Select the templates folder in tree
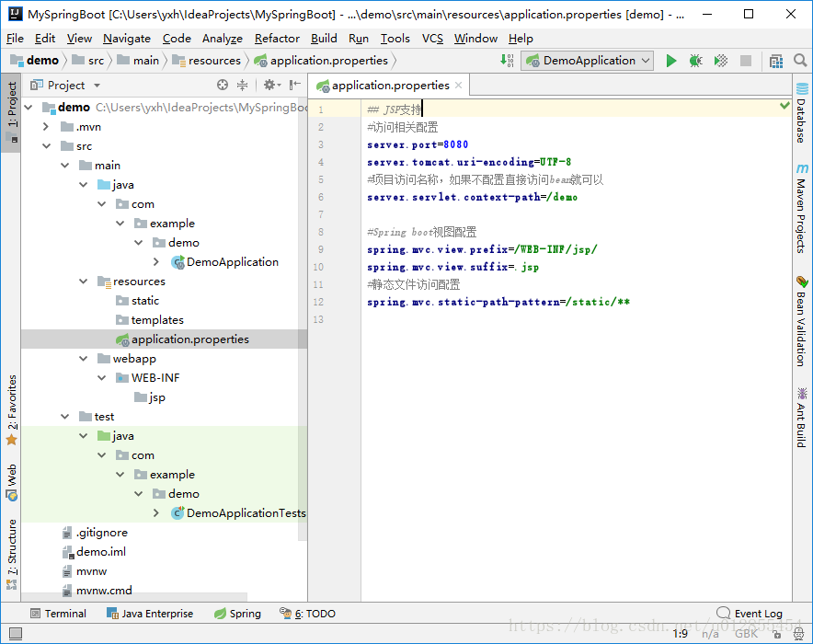813x644 pixels. (x=150, y=320)
